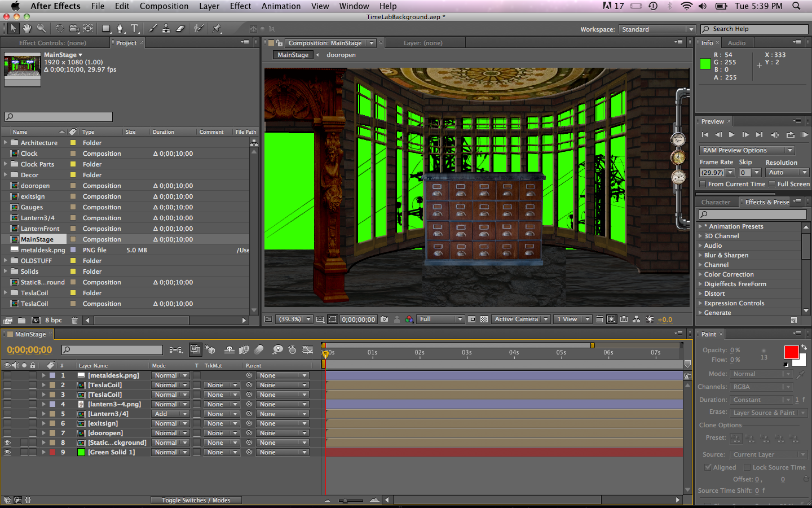Hide the Green Solid 1 layer
This screenshot has width=812, height=508.
coord(7,452)
